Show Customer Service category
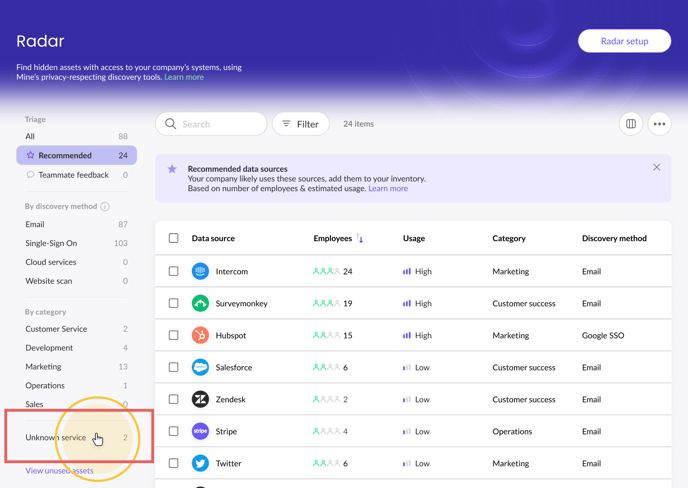This screenshot has width=688, height=488. coord(76,329)
